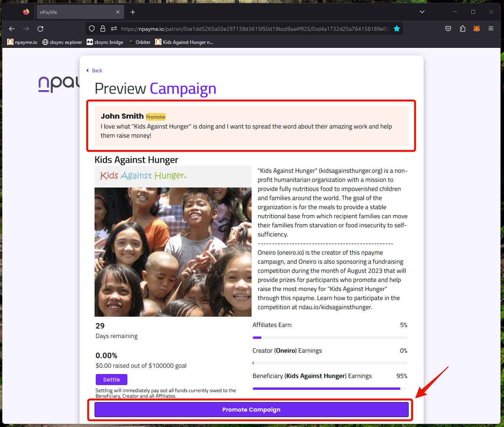The height and width of the screenshot is (427, 504).
Task: Click the John Smith promoter name
Action: click(x=122, y=116)
